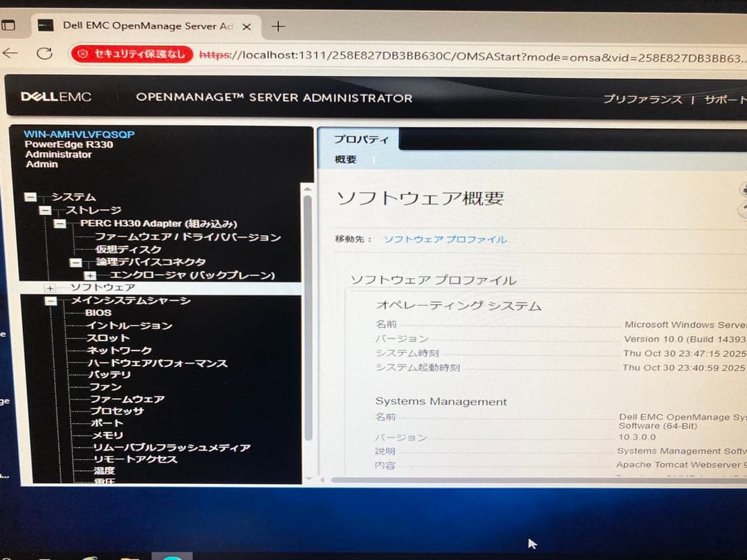This screenshot has height=560, width=747.
Task: Open a new browser tab
Action: 278,26
